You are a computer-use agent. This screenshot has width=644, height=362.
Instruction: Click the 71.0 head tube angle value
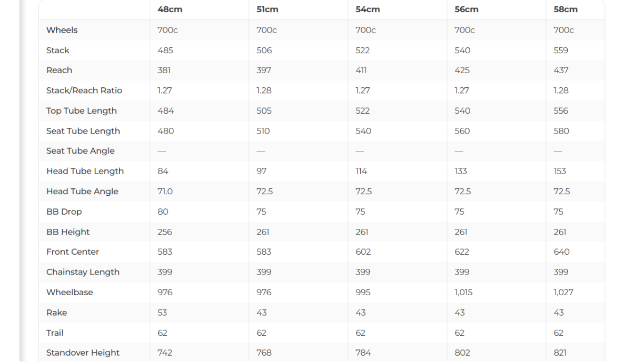tap(165, 192)
